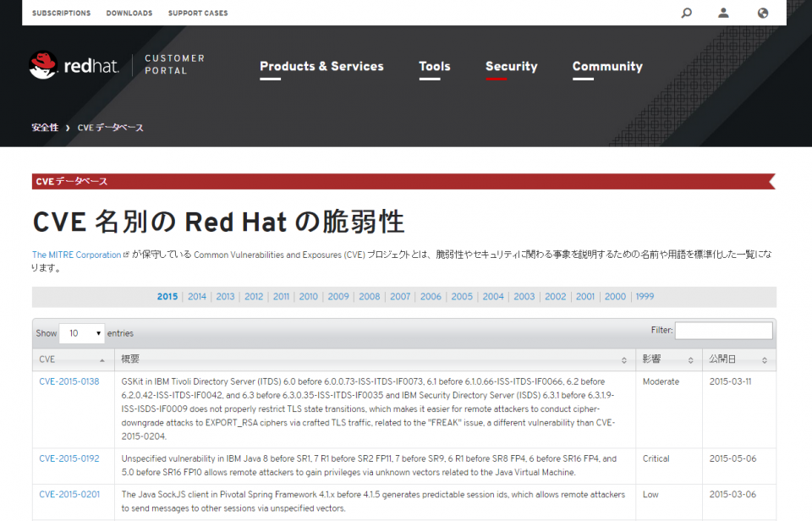Click inside the Filter input box
This screenshot has height=521, width=812.
[723, 330]
